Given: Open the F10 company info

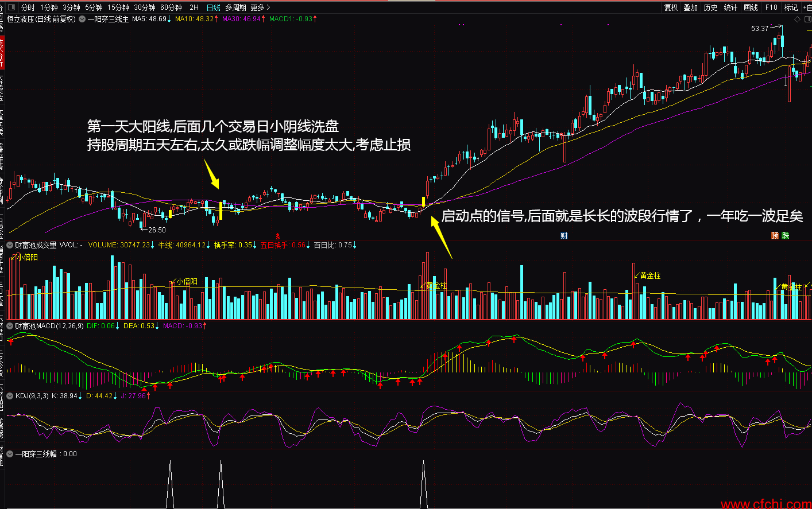Looking at the screenshot, I should point(771,7).
